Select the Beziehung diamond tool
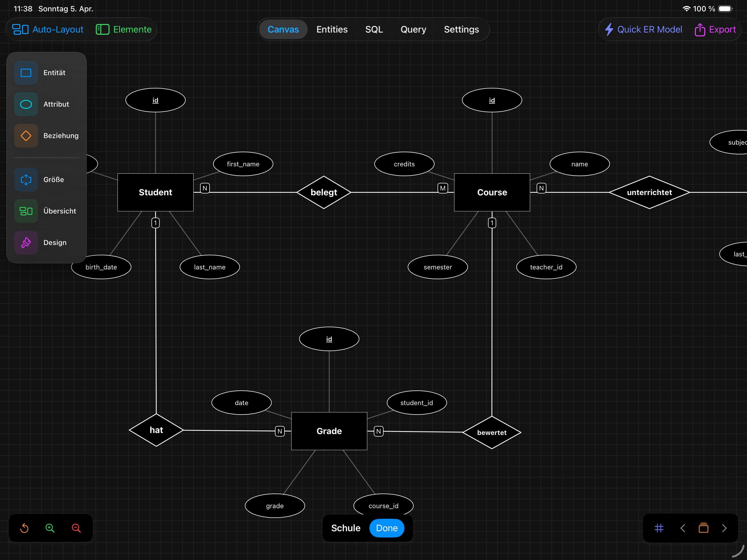The image size is (747, 560). coord(26,135)
